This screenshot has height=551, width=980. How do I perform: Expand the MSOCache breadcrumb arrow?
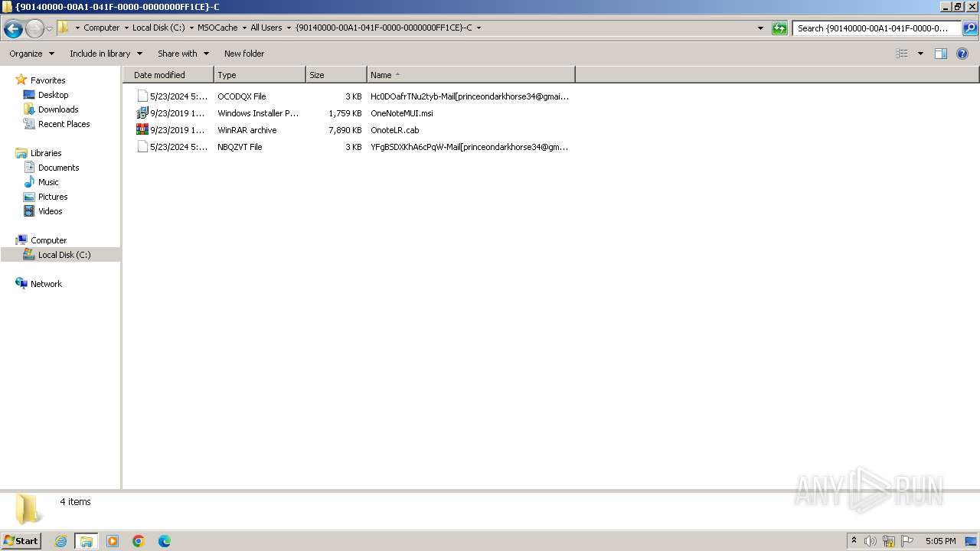(x=244, y=28)
